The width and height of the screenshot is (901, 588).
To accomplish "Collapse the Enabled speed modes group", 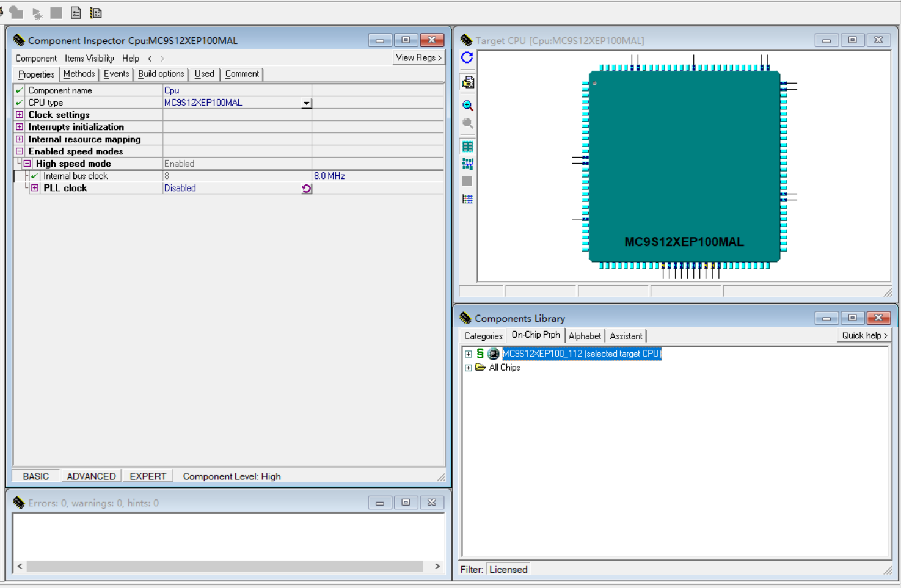I will (20, 151).
